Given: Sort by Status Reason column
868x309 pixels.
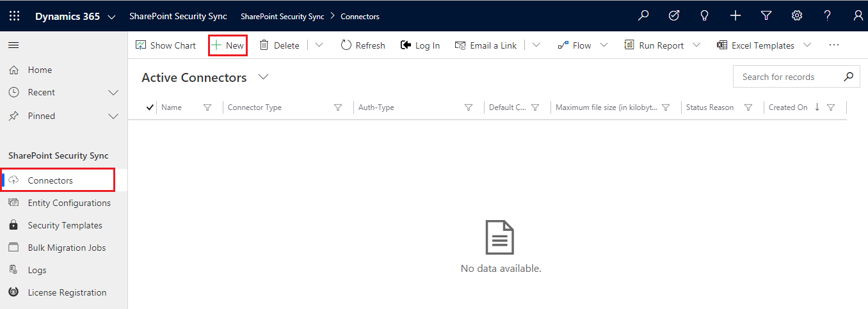Looking at the screenshot, I should (x=710, y=107).
